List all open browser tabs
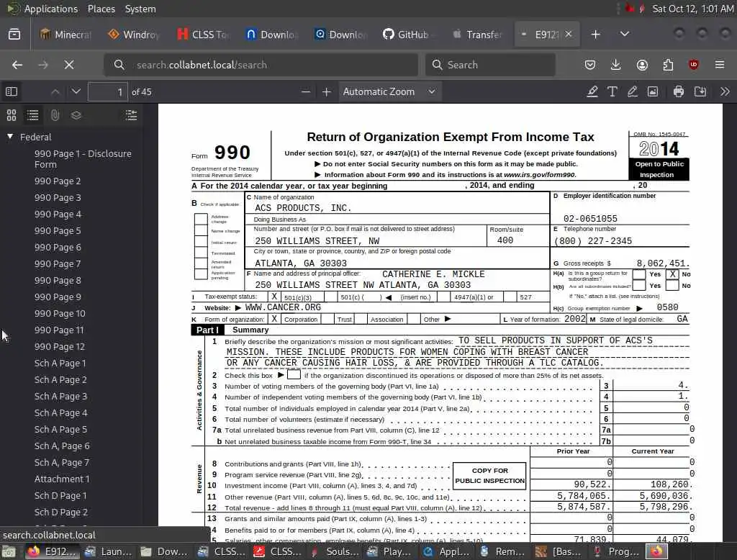The width and height of the screenshot is (737, 560). 625,35
